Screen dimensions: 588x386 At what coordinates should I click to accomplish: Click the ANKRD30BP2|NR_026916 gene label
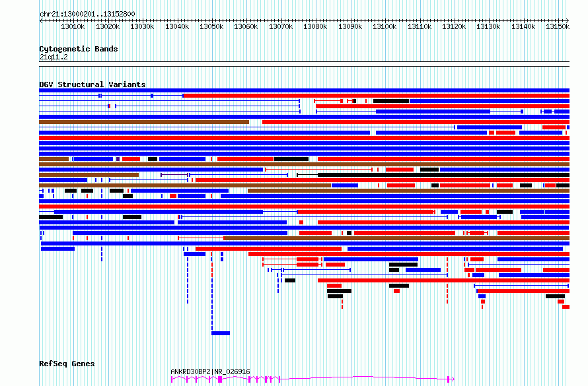click(x=210, y=371)
